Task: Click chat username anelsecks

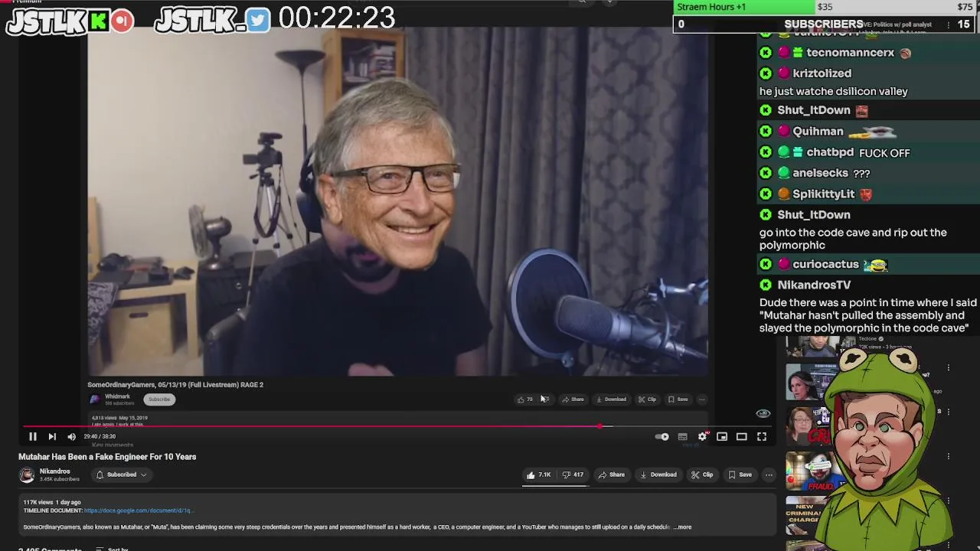Action: pos(820,173)
